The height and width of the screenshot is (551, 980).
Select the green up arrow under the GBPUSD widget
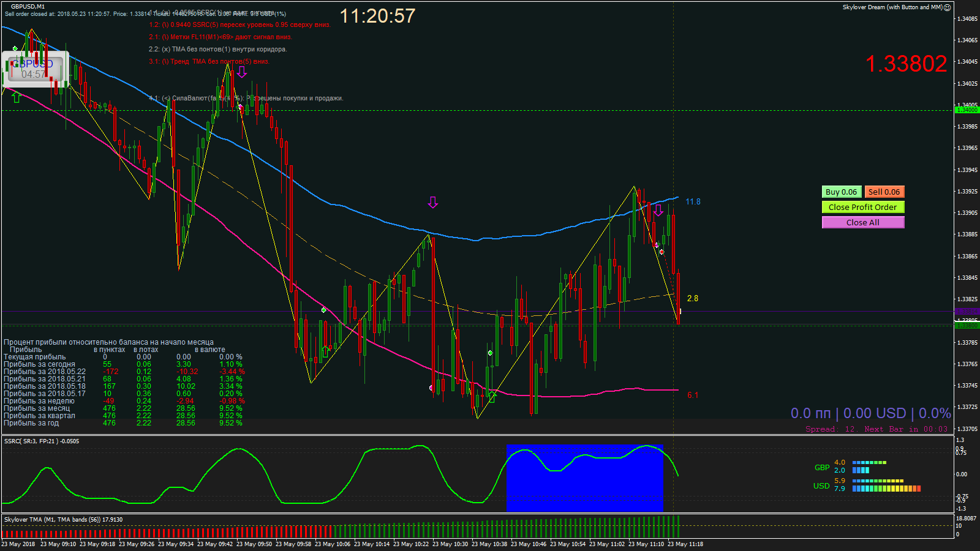[x=17, y=97]
